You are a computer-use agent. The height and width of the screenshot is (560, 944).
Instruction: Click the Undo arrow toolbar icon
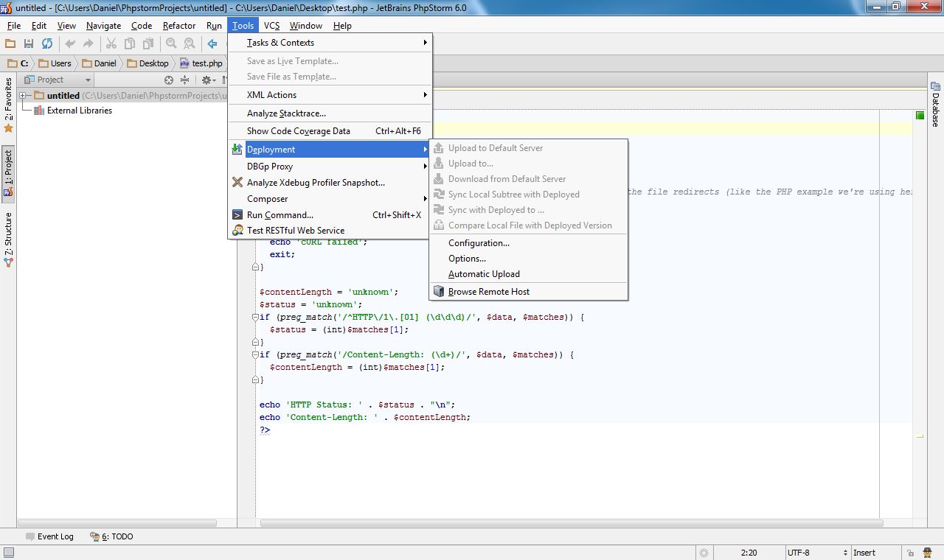pos(71,44)
